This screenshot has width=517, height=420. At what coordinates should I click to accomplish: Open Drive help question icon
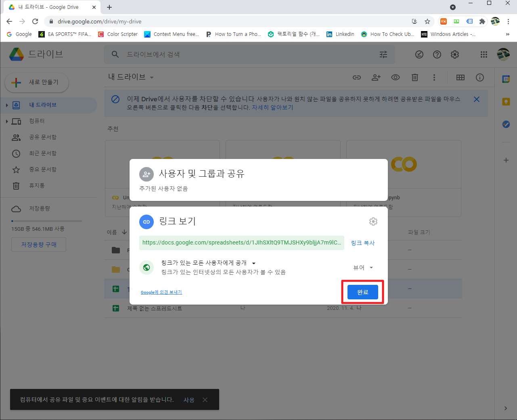click(437, 54)
